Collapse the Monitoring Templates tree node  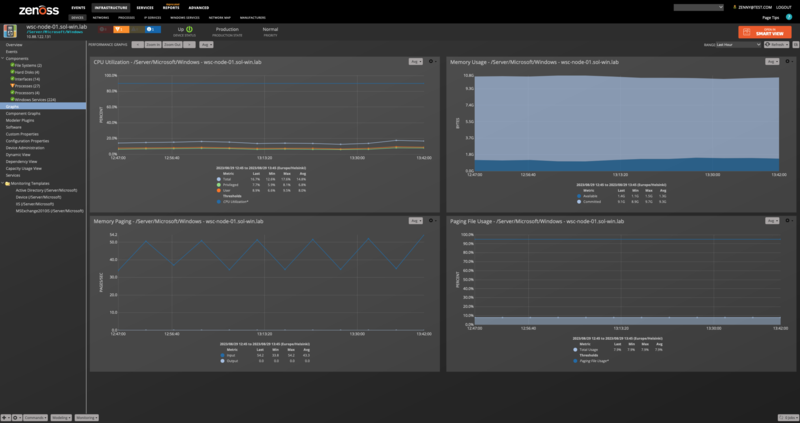(x=3, y=183)
